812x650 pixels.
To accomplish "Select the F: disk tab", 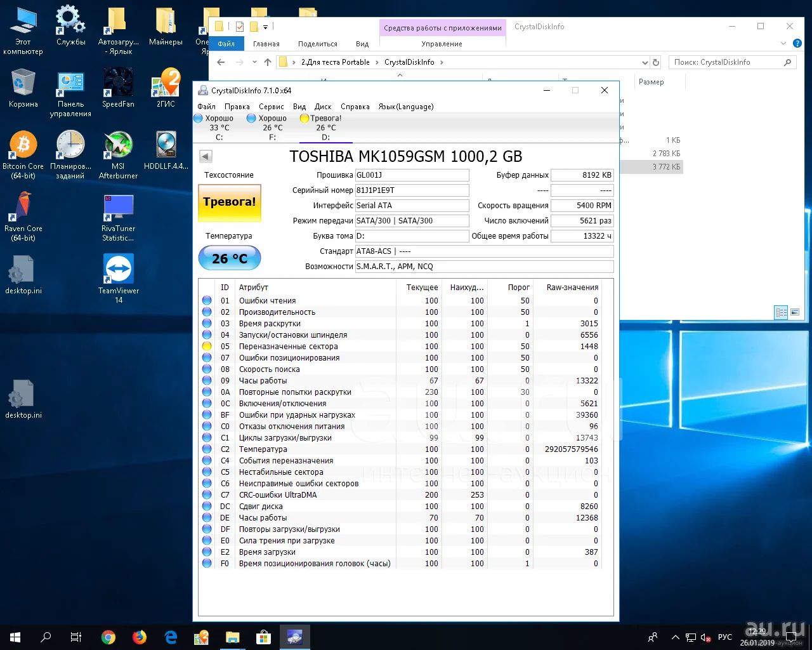I will [x=272, y=128].
